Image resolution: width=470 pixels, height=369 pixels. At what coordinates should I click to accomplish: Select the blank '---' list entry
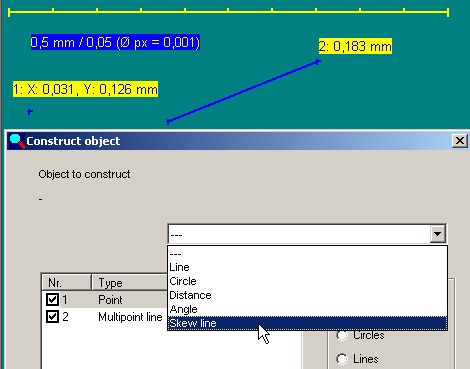click(x=307, y=254)
